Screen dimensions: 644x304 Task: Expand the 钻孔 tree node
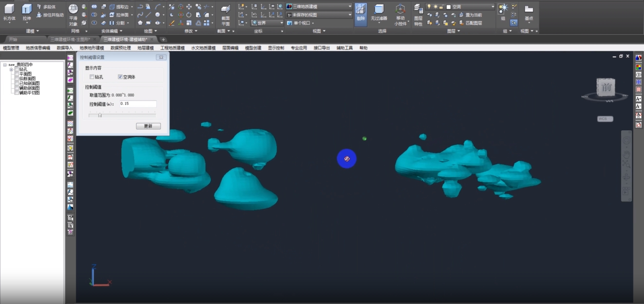(11, 70)
